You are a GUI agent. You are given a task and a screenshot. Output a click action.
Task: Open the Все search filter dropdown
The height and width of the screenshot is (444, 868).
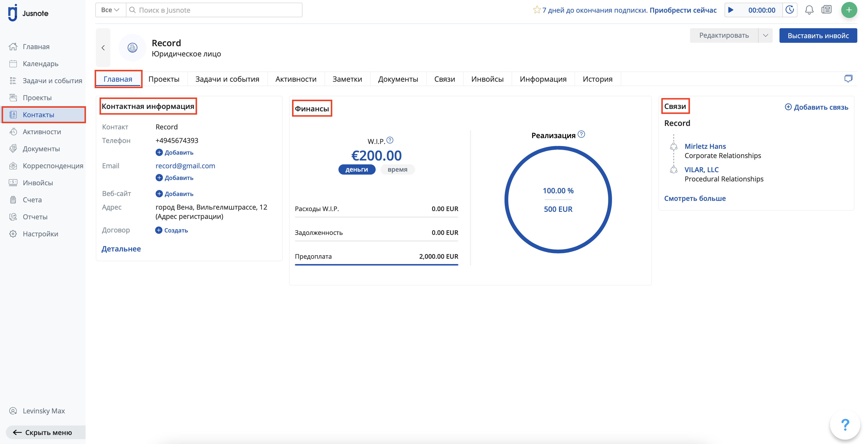coord(110,10)
